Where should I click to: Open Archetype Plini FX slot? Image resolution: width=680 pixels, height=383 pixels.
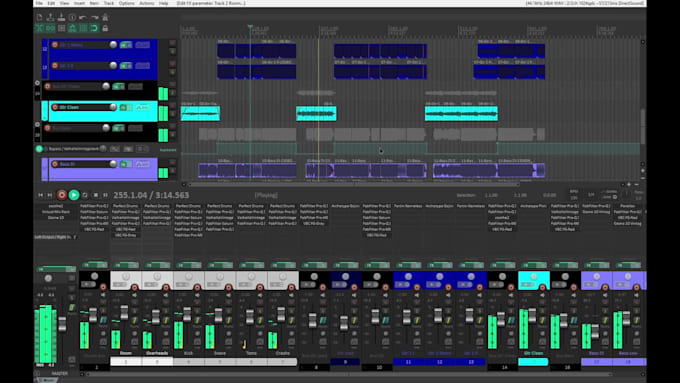pyautogui.click(x=533, y=206)
